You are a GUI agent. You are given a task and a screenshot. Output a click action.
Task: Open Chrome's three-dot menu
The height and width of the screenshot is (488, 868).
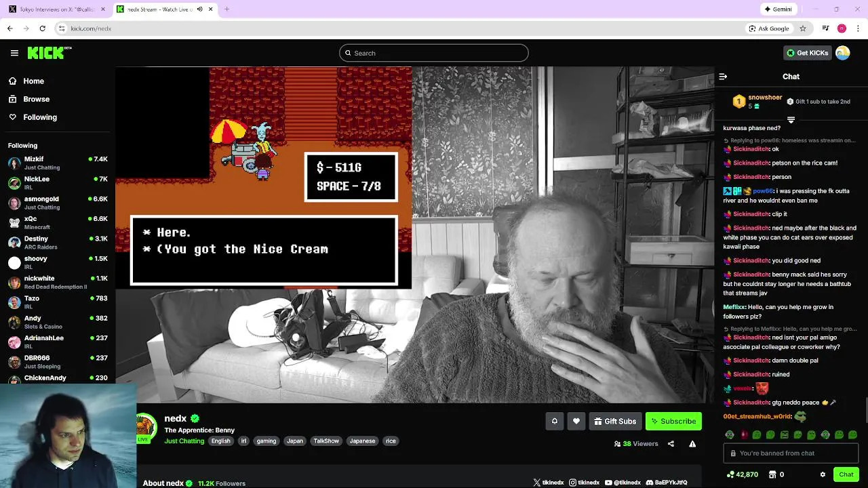pyautogui.click(x=859, y=28)
